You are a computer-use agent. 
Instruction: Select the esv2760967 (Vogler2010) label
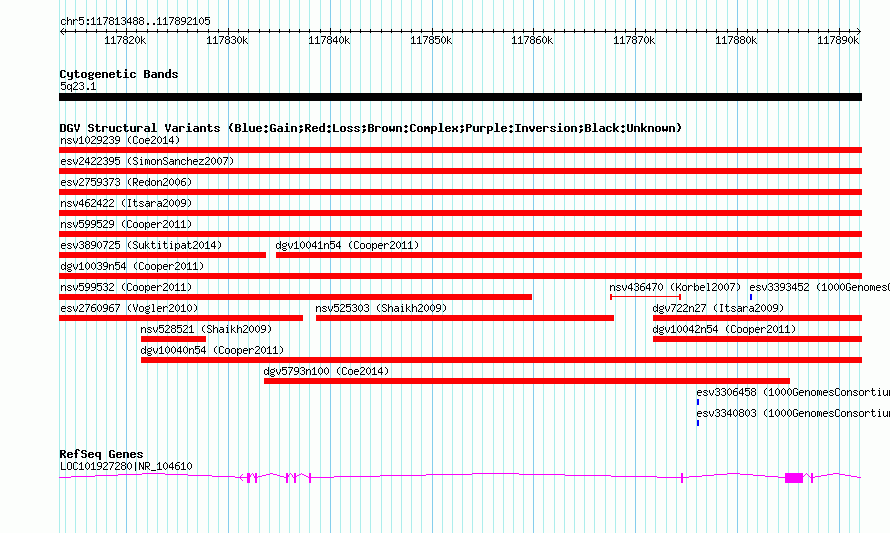129,308
